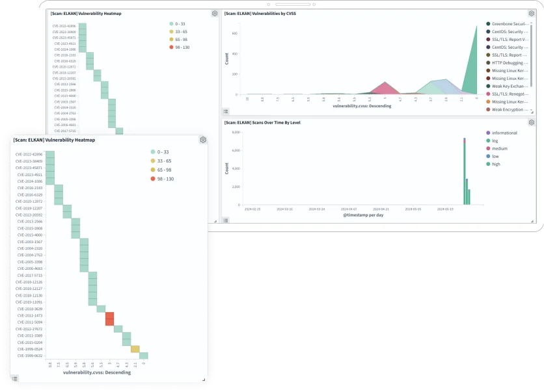Toggle legend icon in Scans Over Time panel

(x=226, y=220)
